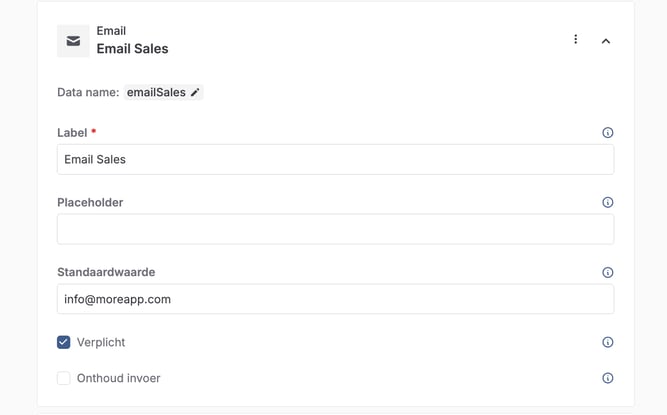667x415 pixels.
Task: Uncheck the Verplicht checkbox
Action: (64, 343)
